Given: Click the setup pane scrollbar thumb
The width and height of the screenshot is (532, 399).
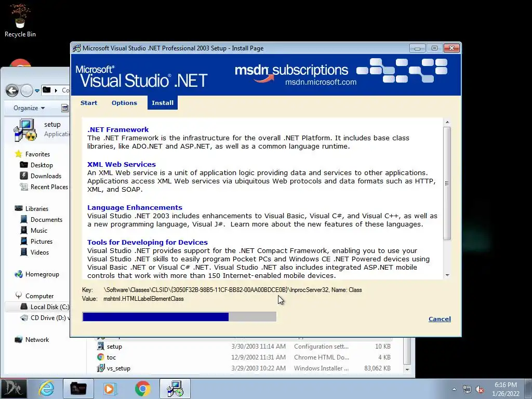Looking at the screenshot, I should 447,183.
